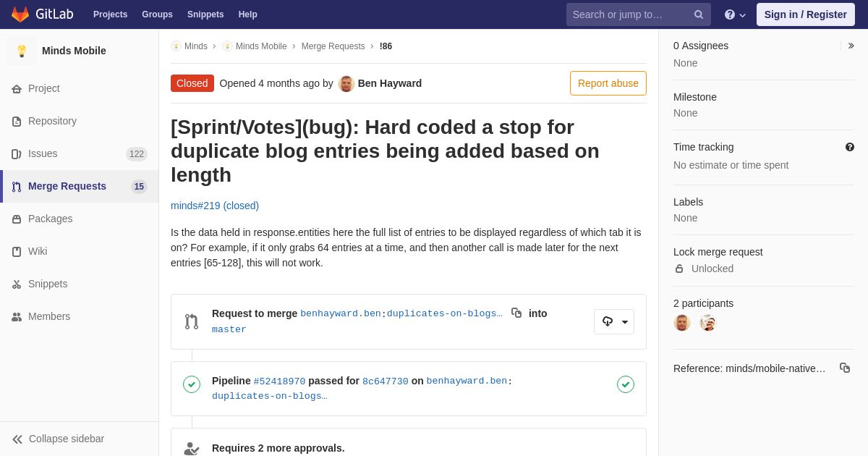Expand the download merge request dropdown

[x=614, y=322]
